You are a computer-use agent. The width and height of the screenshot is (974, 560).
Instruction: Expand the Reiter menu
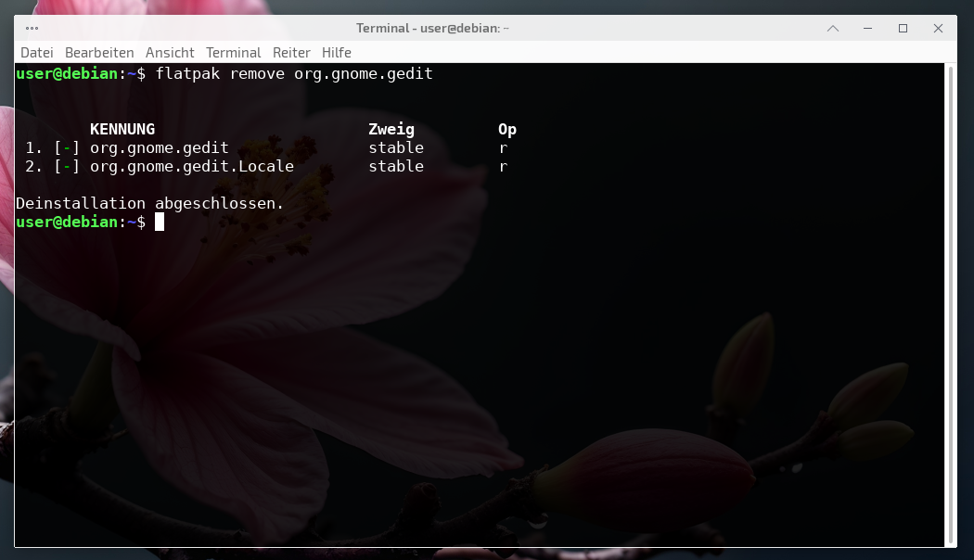(291, 53)
